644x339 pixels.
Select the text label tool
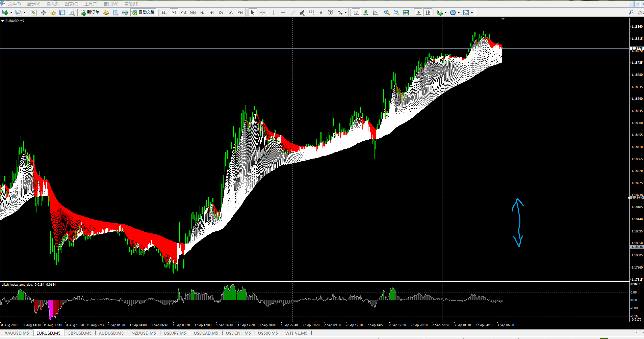(x=330, y=12)
